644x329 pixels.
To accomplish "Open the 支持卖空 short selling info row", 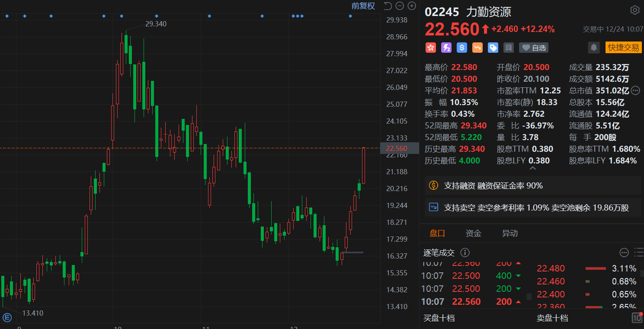I will (533, 208).
